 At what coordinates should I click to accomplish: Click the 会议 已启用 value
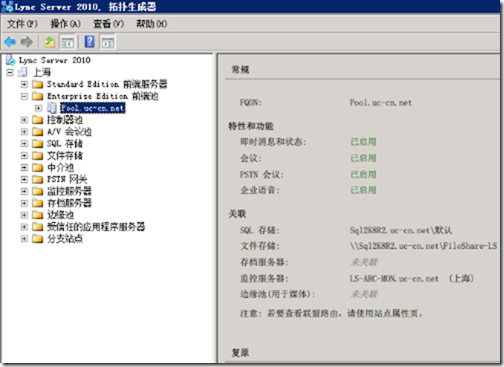coord(363,158)
